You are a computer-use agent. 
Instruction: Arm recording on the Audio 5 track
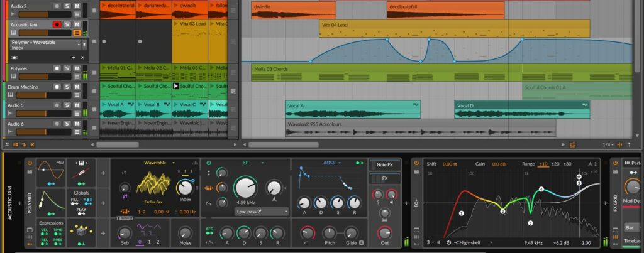pos(57,105)
